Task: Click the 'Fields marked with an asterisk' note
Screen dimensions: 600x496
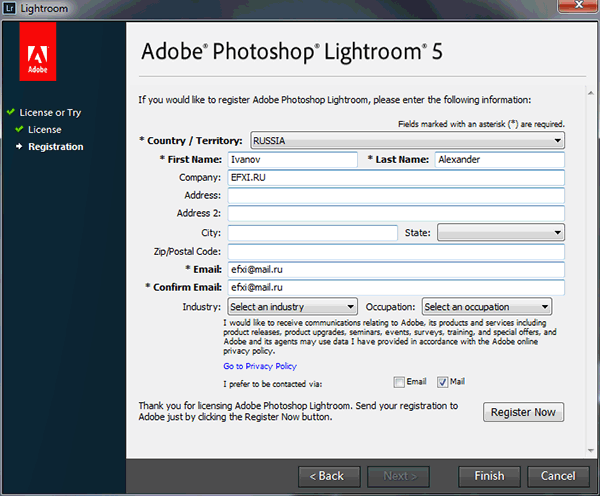Action: coord(481,124)
